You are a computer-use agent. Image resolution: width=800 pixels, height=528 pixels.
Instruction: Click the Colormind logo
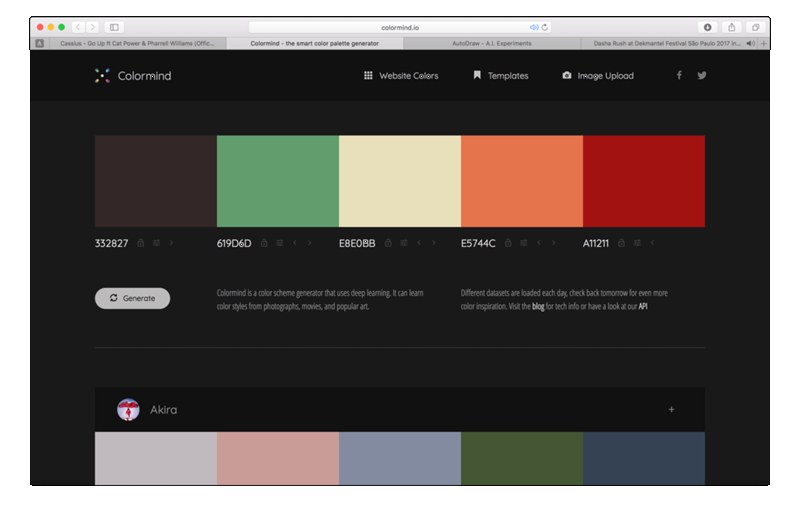(x=133, y=76)
